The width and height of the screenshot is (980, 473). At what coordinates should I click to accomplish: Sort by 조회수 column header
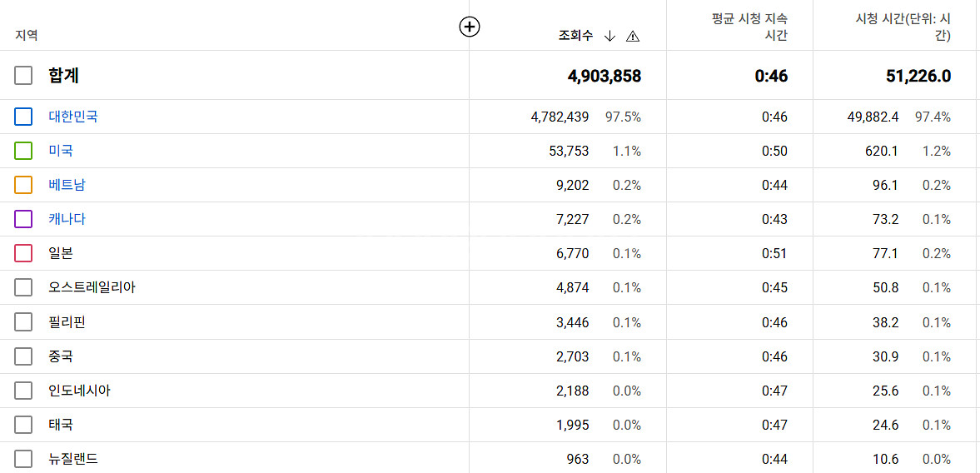(x=575, y=36)
